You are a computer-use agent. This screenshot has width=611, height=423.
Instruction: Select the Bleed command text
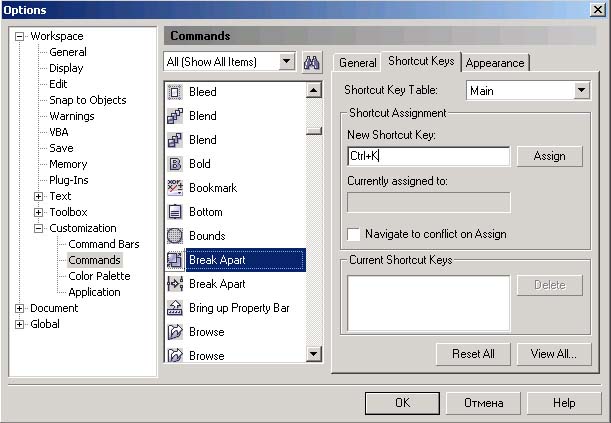coord(203,92)
